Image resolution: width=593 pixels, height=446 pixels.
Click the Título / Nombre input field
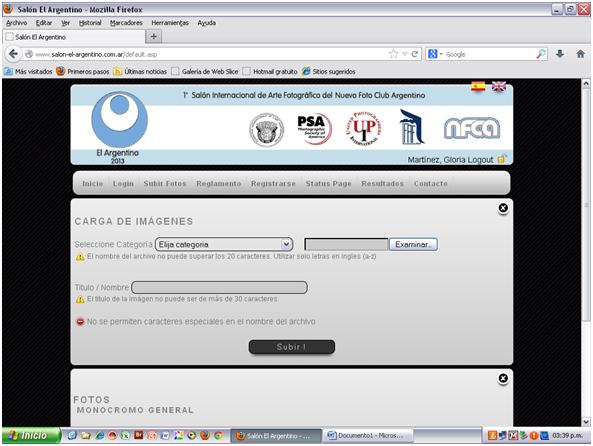(219, 287)
